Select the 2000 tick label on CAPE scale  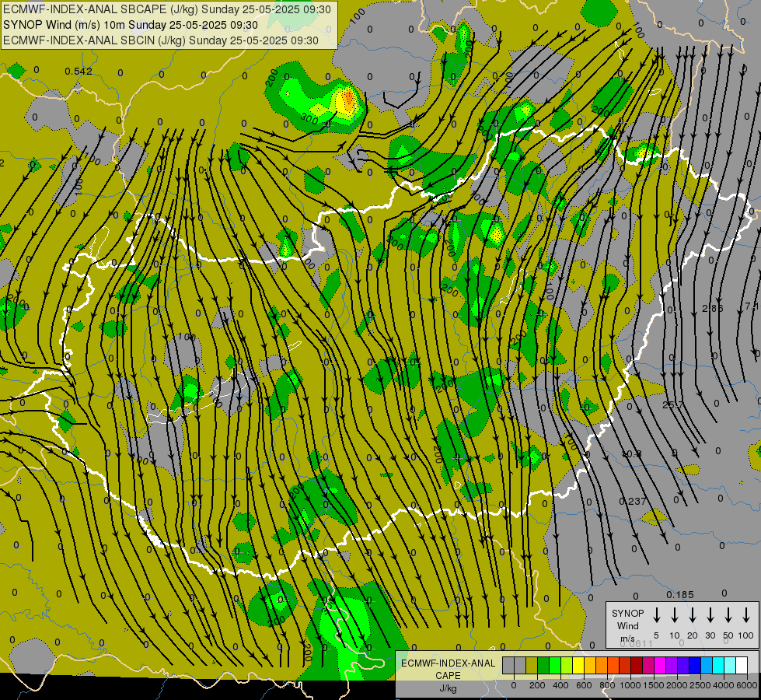tap(676, 685)
